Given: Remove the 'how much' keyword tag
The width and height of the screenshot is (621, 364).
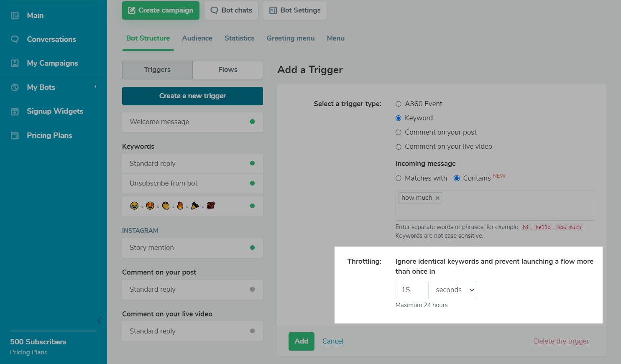Looking at the screenshot, I should 437,198.
